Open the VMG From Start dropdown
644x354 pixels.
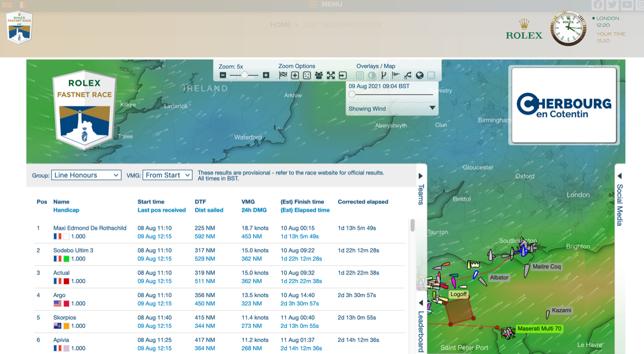(168, 175)
